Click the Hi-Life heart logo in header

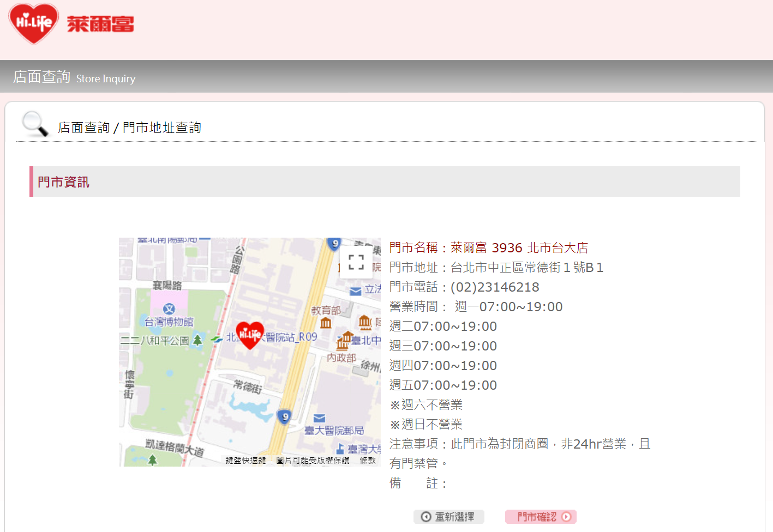(34, 23)
